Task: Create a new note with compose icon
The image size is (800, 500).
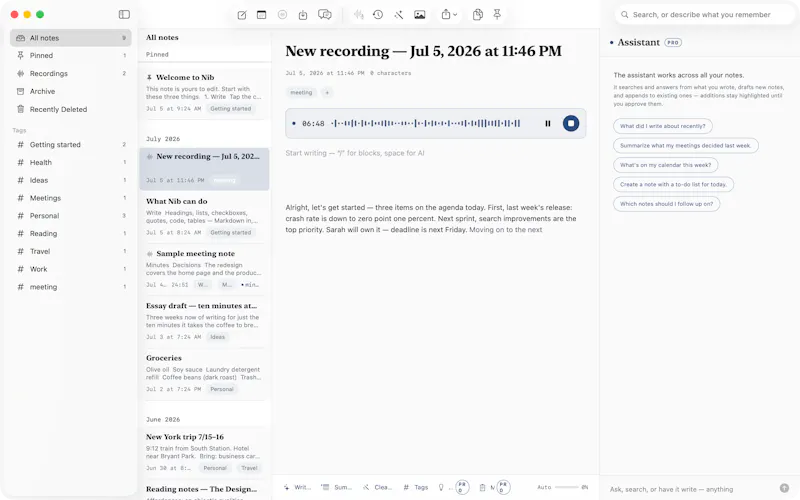Action: click(x=242, y=15)
